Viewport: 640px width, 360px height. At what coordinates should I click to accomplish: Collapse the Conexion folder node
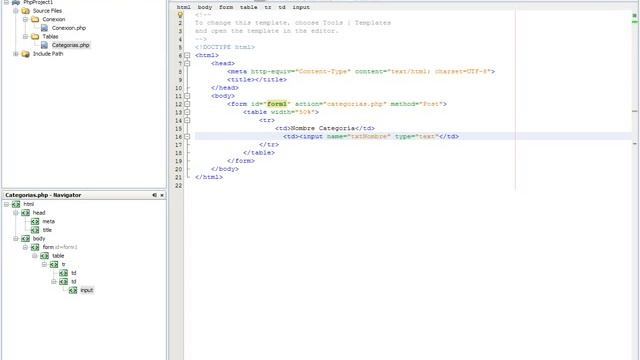click(25, 19)
